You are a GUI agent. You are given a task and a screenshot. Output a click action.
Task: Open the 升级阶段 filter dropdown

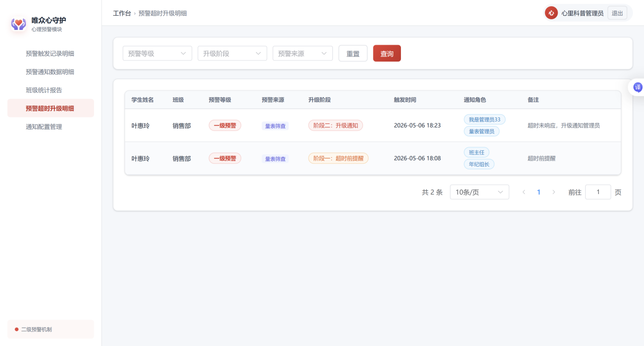point(232,53)
